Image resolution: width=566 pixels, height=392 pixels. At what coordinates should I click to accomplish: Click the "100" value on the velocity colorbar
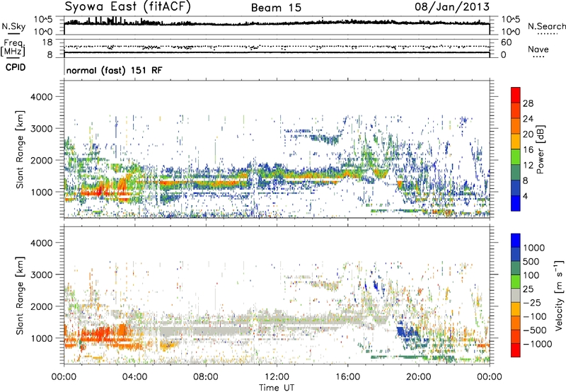coord(531,275)
